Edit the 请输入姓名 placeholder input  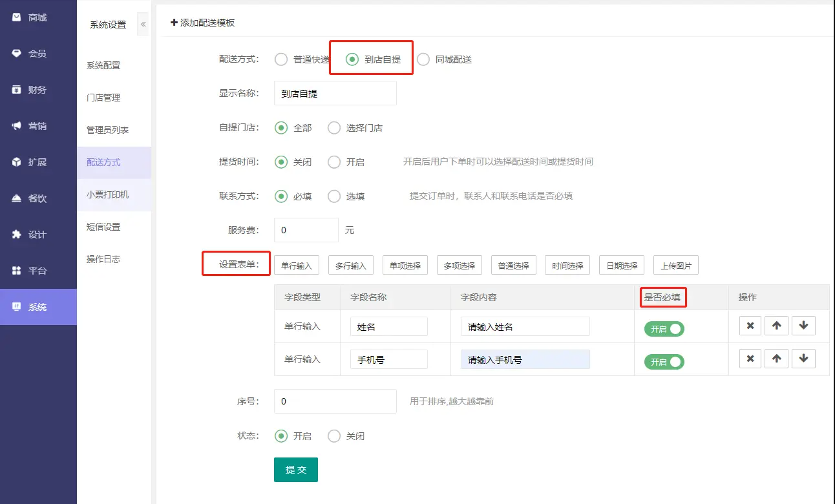pos(525,326)
